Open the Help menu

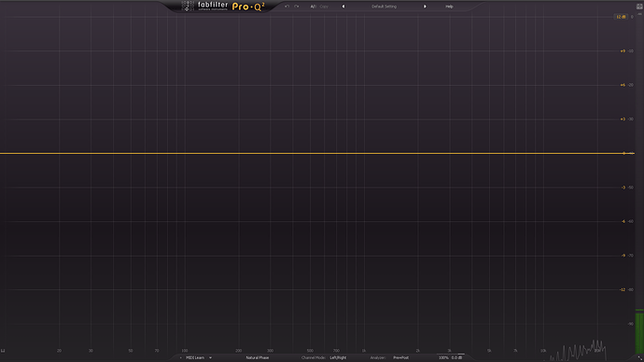449,7
